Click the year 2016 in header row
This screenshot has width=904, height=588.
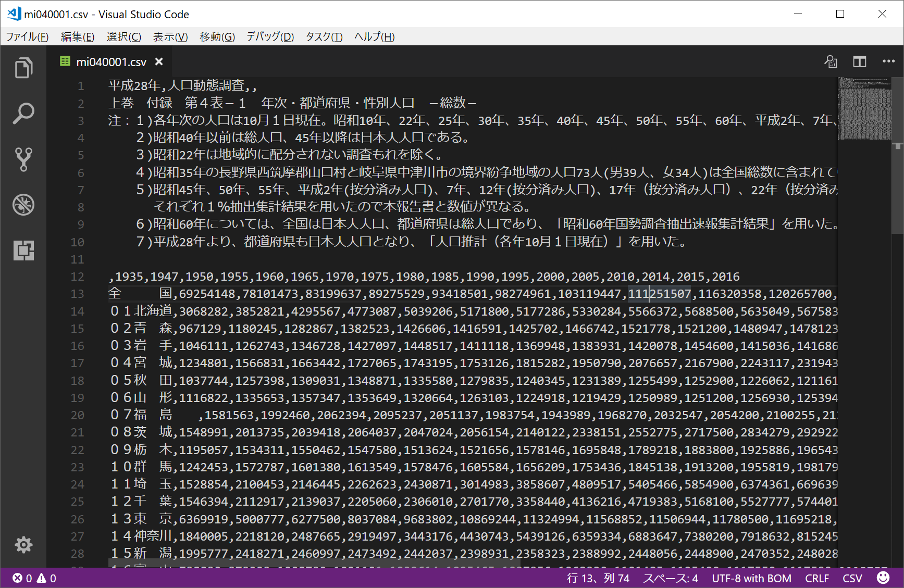tap(726, 277)
